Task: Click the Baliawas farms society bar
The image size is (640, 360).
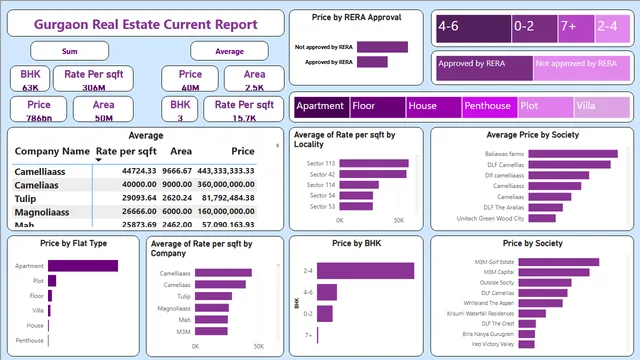Action: pyautogui.click(x=573, y=154)
